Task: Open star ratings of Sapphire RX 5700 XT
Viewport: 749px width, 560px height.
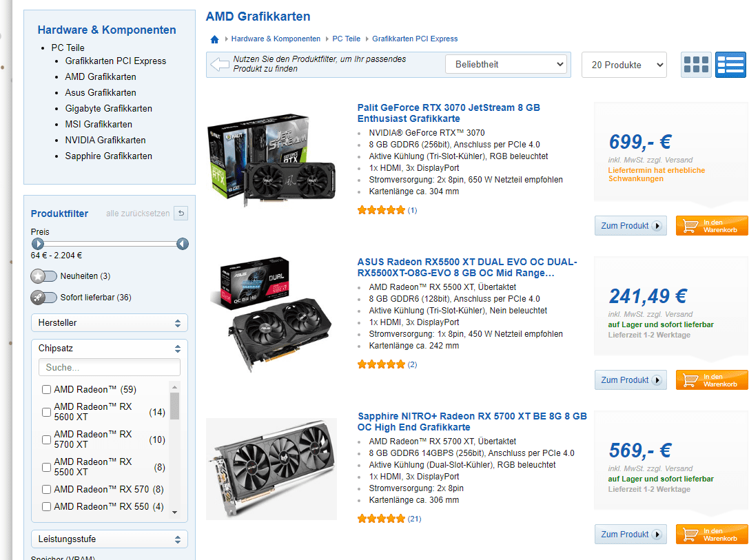Action: tap(381, 519)
